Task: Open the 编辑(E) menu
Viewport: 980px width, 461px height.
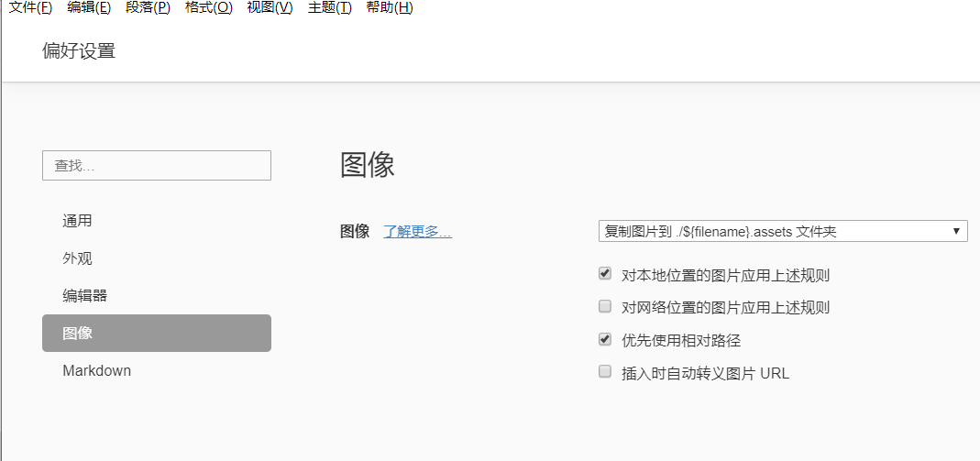Action: 89,7
